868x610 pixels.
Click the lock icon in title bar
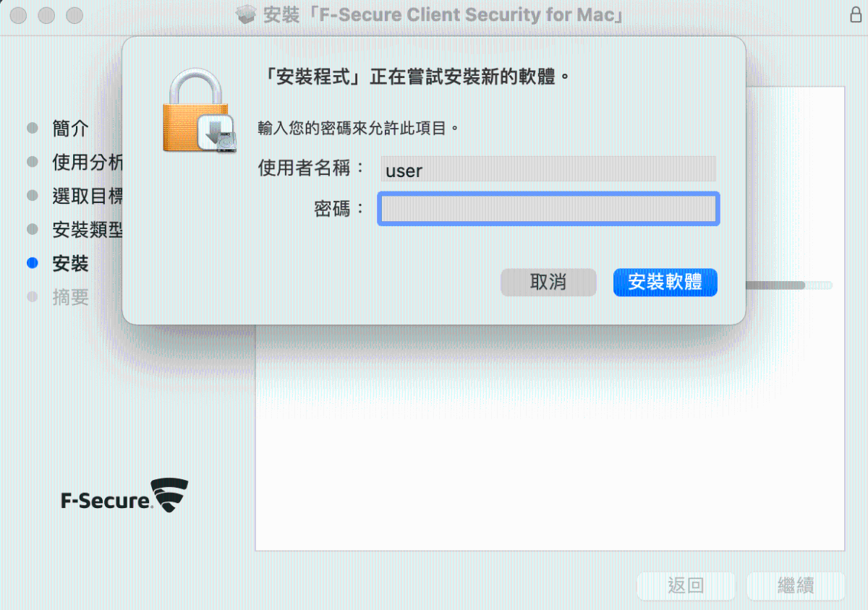click(x=856, y=15)
